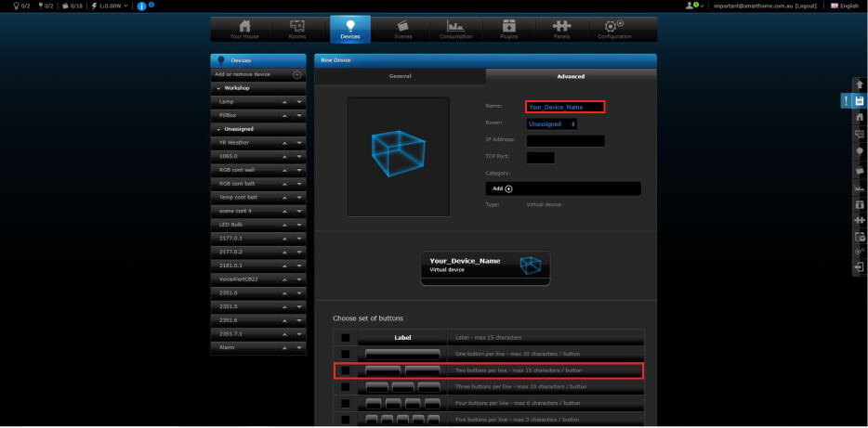Select the RGB cont batt device row
This screenshot has height=428, width=868.
pyautogui.click(x=258, y=184)
